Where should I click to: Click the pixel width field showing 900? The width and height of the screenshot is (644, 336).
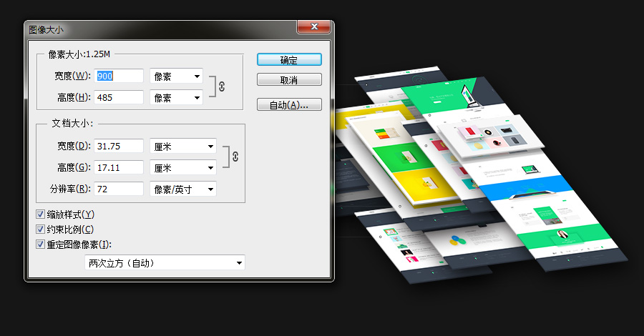click(119, 76)
